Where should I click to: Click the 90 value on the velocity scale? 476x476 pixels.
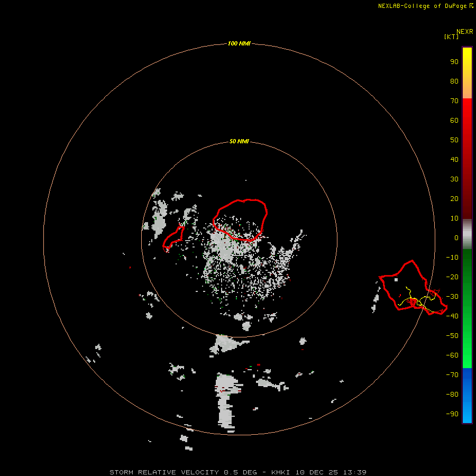tap(454, 62)
